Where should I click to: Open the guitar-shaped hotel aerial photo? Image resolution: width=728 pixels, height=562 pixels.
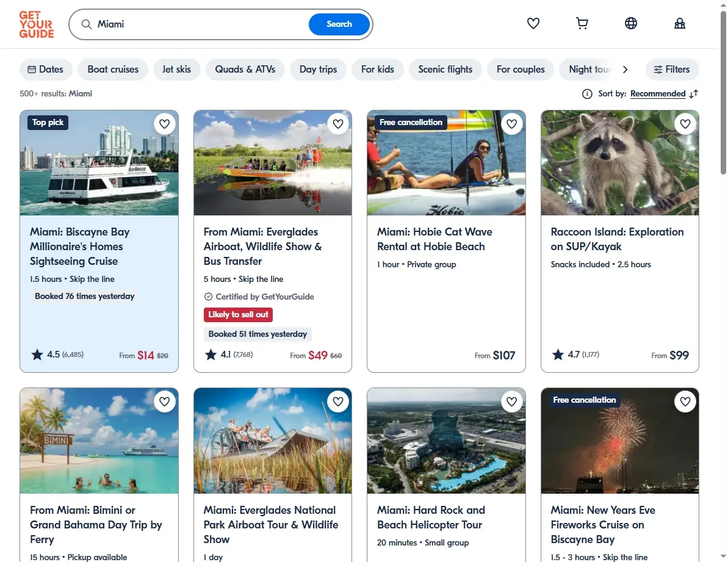(446, 441)
